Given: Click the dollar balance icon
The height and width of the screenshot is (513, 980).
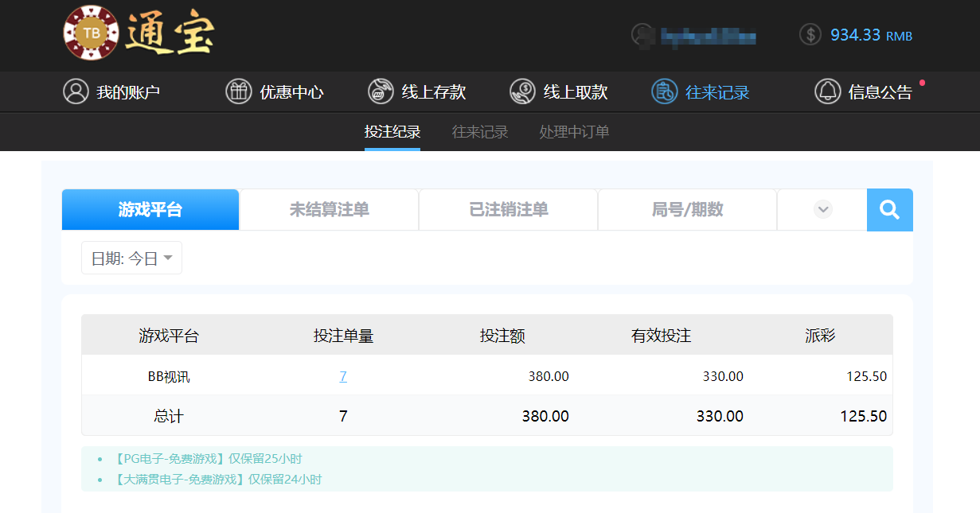Looking at the screenshot, I should point(810,34).
